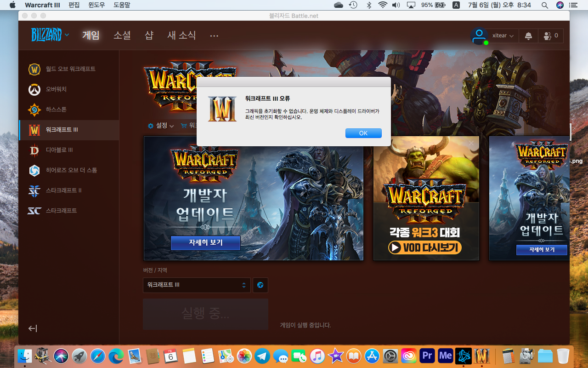Select World of Warcraft in the sidebar
588x368 pixels.
[x=69, y=69]
